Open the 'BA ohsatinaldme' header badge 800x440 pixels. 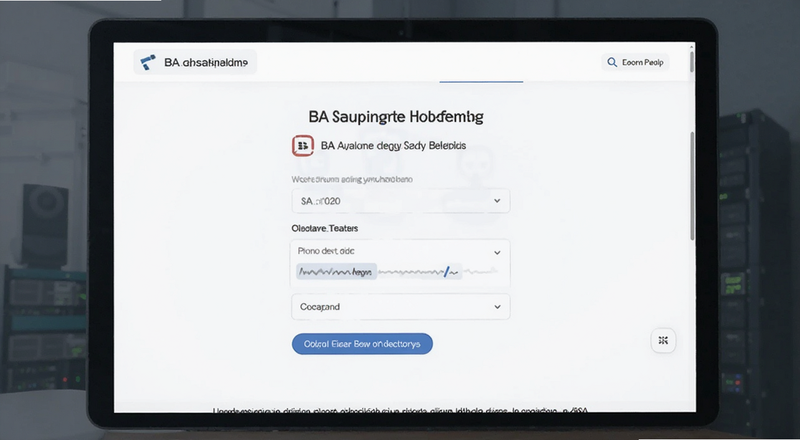pyautogui.click(x=195, y=62)
